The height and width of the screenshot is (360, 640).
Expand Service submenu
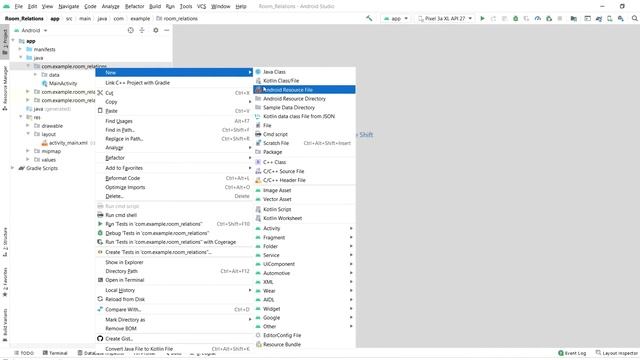point(304,255)
